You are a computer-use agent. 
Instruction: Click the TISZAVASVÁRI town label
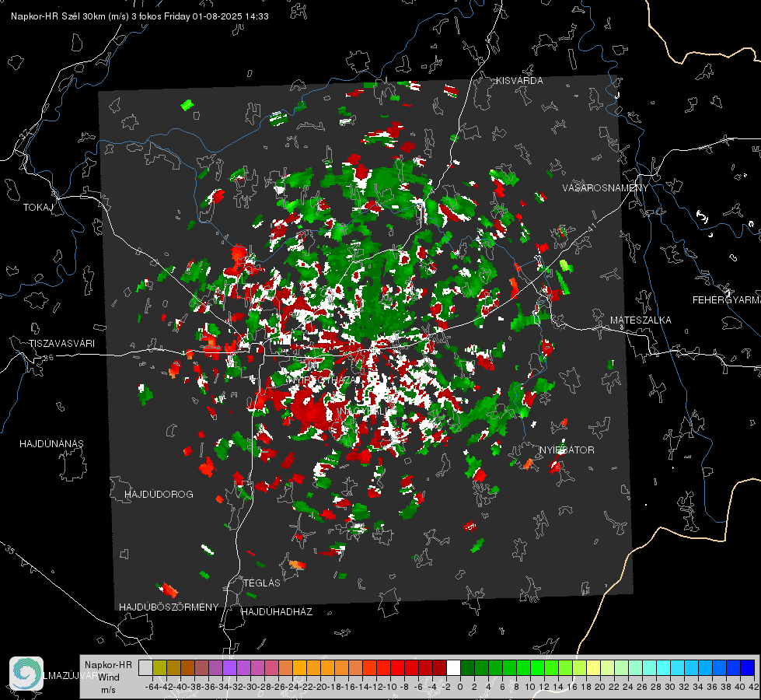pyautogui.click(x=61, y=344)
